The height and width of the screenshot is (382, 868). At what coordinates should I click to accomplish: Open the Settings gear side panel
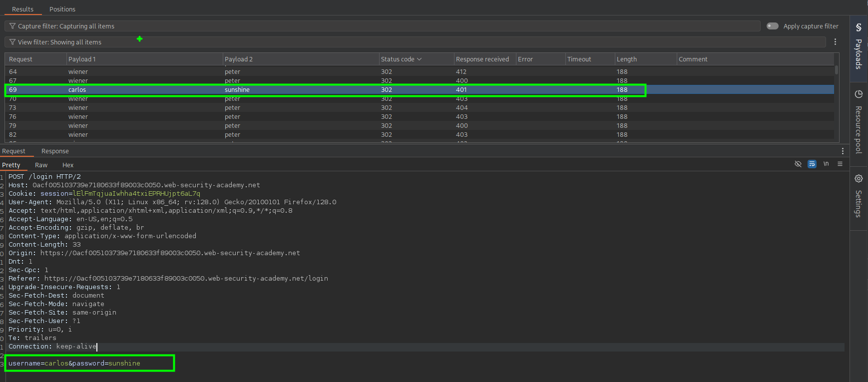coord(859,197)
